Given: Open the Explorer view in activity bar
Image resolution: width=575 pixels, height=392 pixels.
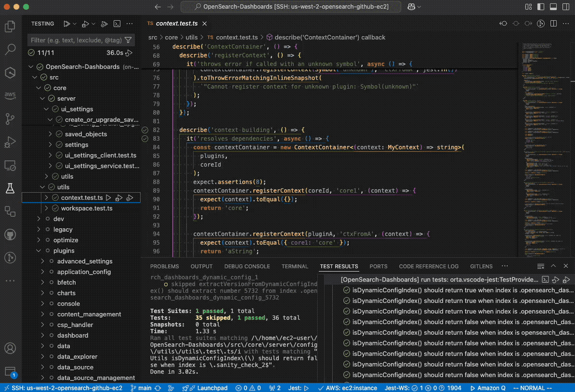Looking at the screenshot, I should click(10, 26).
